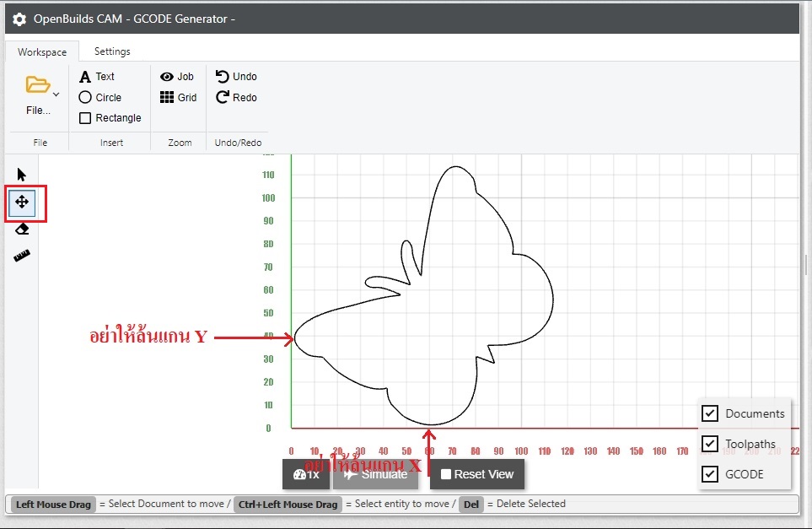Zoom to Job view
This screenshot has height=529, width=812.
pos(176,77)
